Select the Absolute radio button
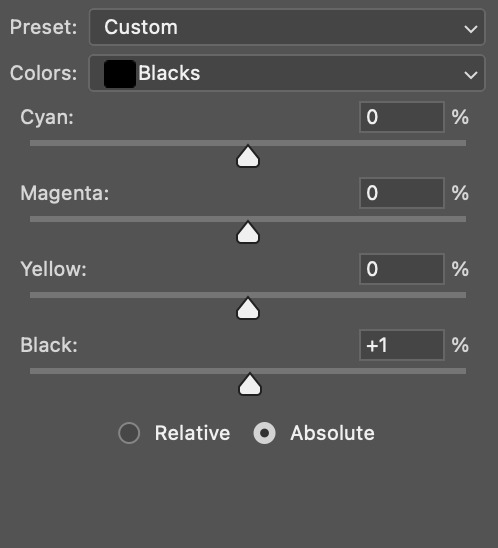Viewport: 498px width, 548px height. (265, 433)
